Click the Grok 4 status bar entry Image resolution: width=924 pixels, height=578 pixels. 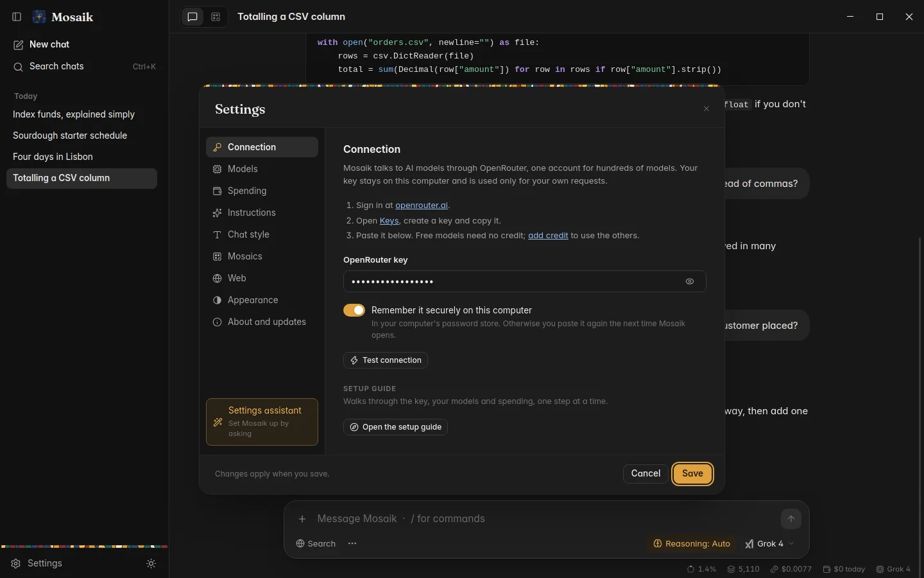click(893, 569)
